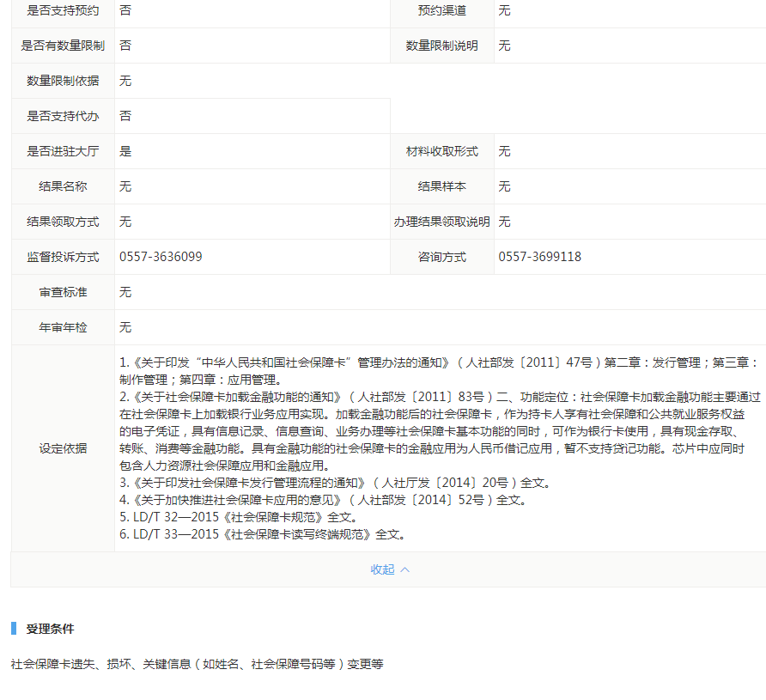
Task: Click inquiry phone number 0557-3699118
Action: (539, 257)
